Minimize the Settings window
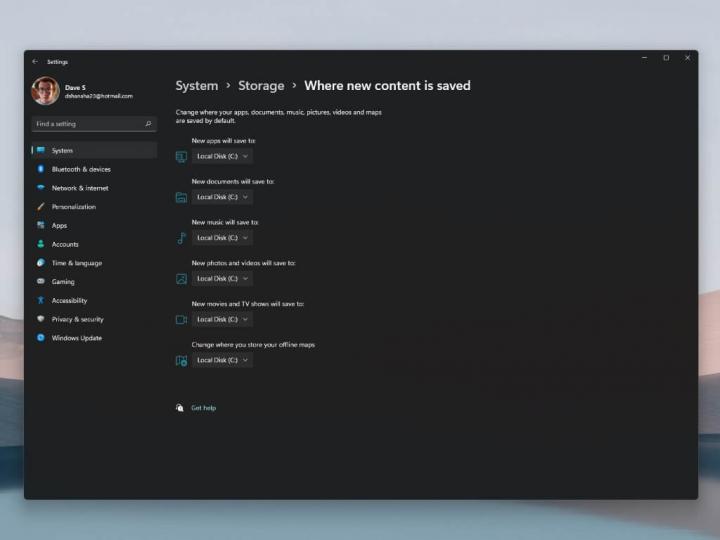This screenshot has height=540, width=720. pyautogui.click(x=645, y=58)
